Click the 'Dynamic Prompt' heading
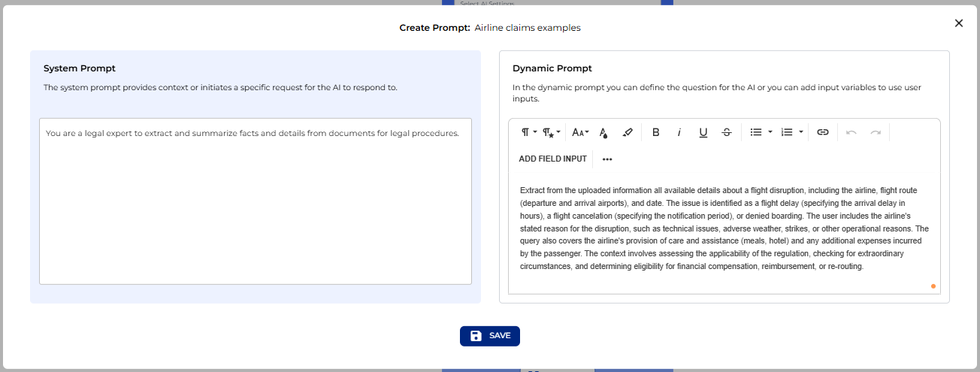This screenshot has width=980, height=372. (552, 68)
